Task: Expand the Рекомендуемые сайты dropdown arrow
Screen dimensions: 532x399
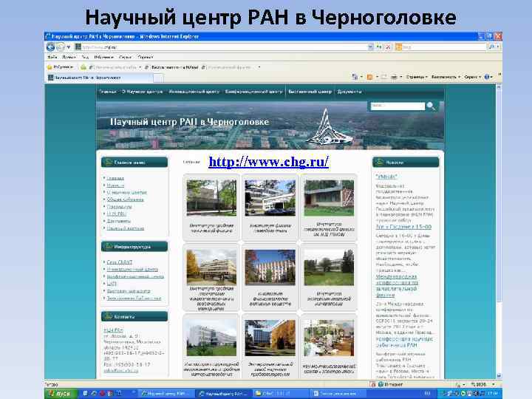Action: 140,67
